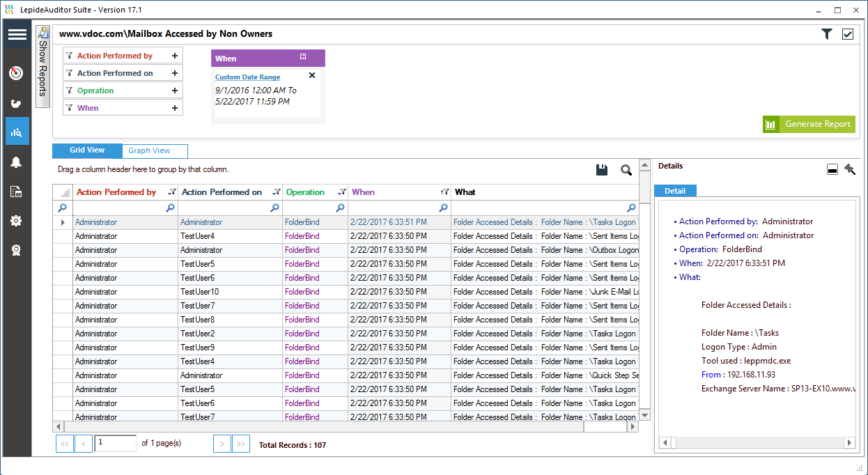This screenshot has width=868, height=475.
Task: Save the report with floppy disk icon
Action: click(x=602, y=170)
